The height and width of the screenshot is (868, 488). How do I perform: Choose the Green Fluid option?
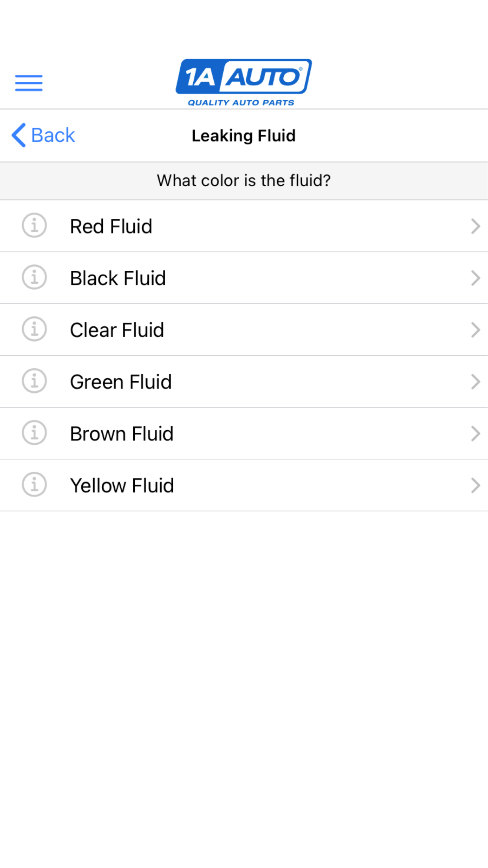pos(121,382)
